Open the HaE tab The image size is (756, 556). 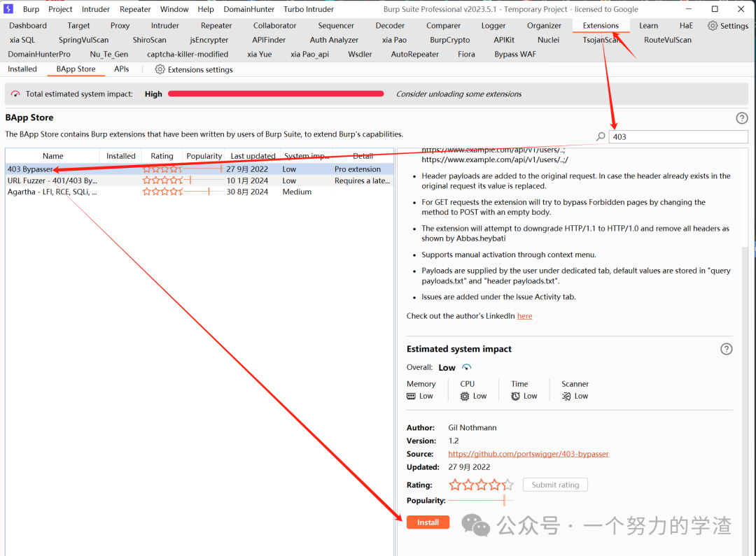(686, 26)
